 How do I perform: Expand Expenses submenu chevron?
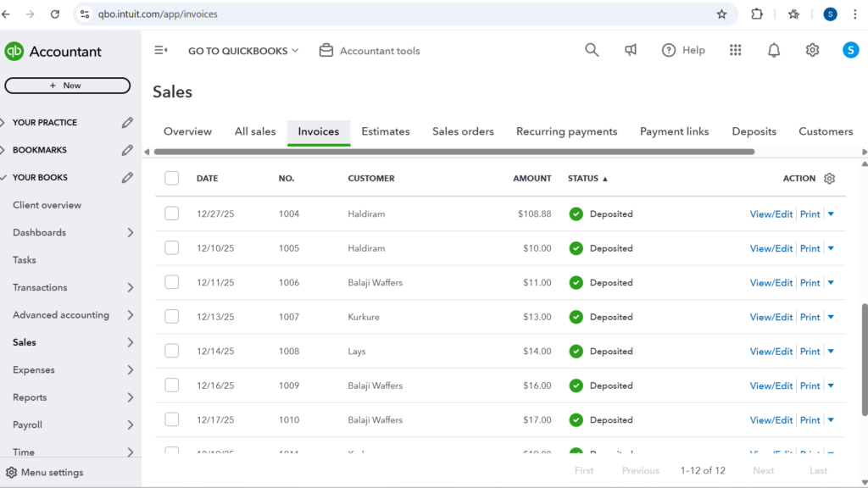[131, 370]
